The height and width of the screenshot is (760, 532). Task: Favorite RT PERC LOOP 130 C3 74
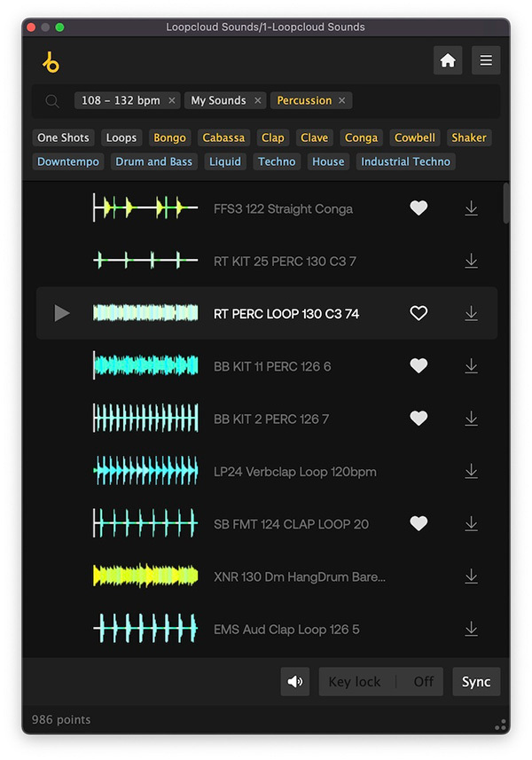coord(419,313)
